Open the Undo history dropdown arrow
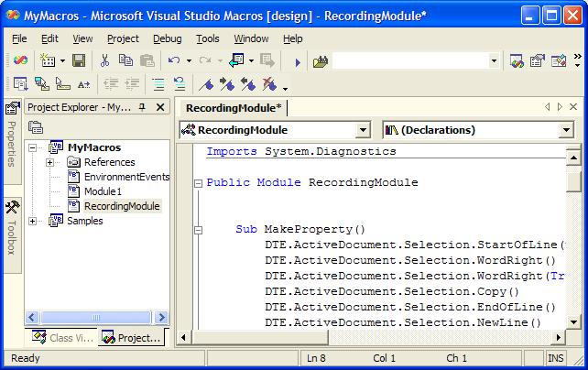 [189, 60]
